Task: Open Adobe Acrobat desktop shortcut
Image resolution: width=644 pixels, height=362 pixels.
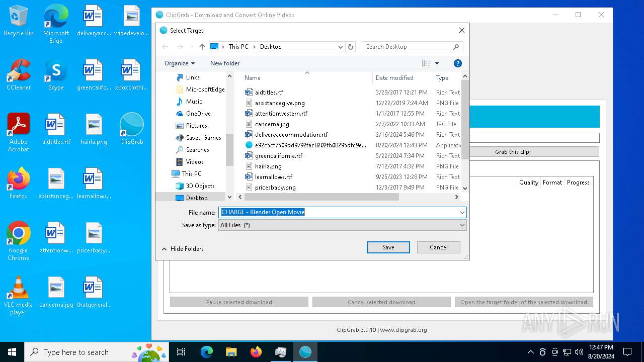Action: pos(19,132)
